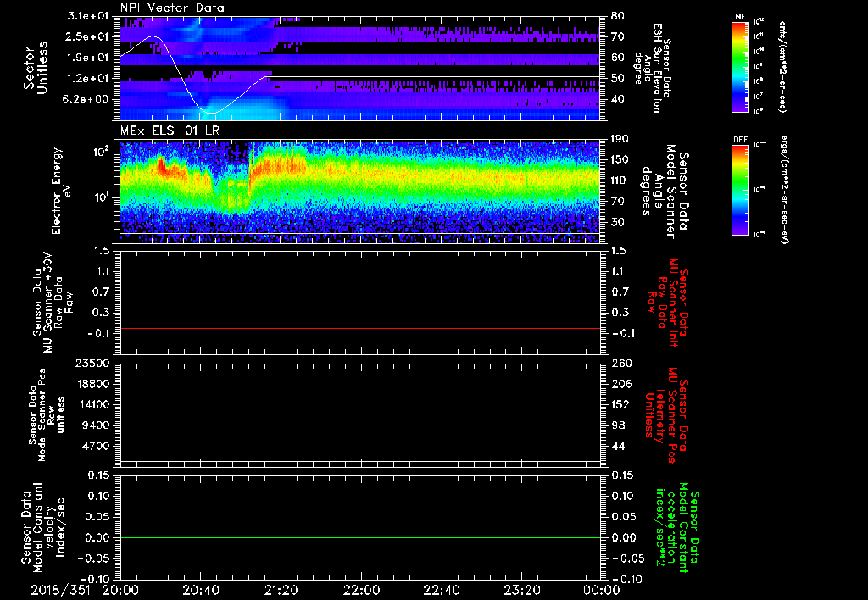Click the 'Electron Energy eV' axis label
This screenshot has height=600, width=868.
pos(61,191)
